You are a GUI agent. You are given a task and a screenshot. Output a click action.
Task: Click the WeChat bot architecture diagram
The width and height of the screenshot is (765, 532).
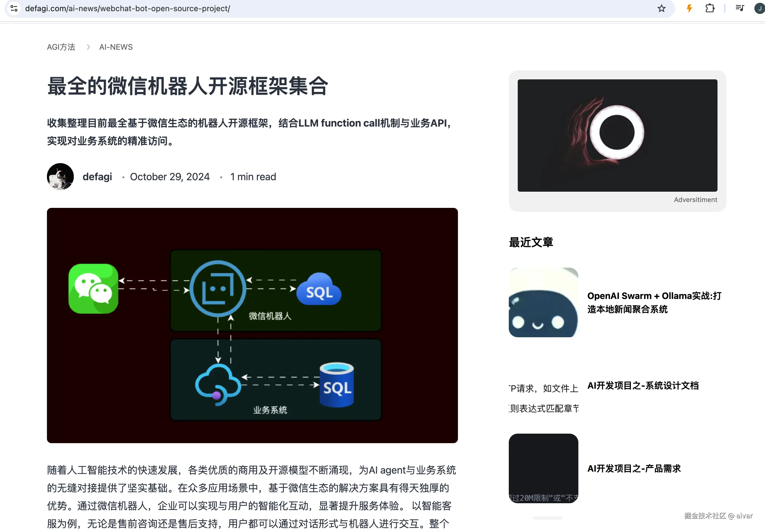pyautogui.click(x=252, y=325)
